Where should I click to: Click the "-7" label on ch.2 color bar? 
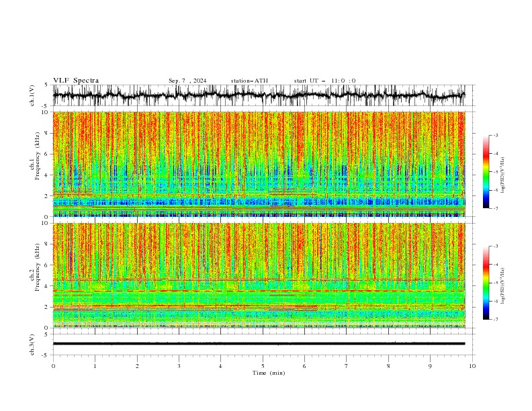pyautogui.click(x=495, y=320)
